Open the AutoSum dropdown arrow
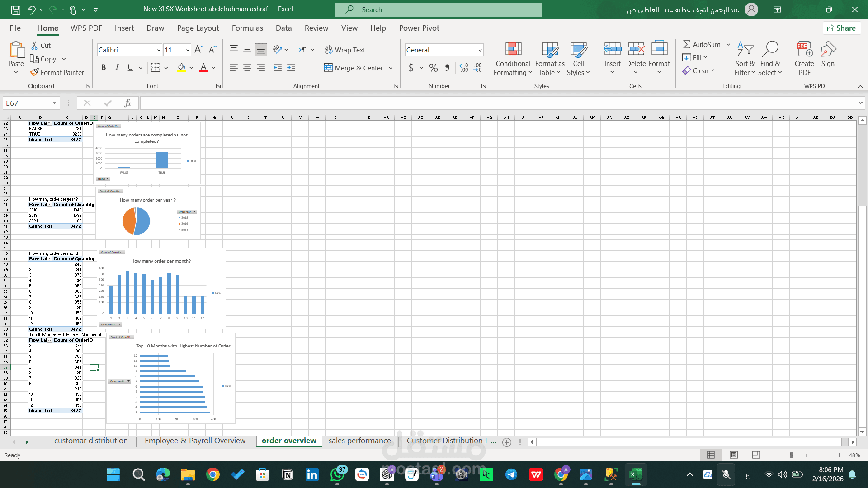This screenshot has width=868, height=488. [728, 44]
